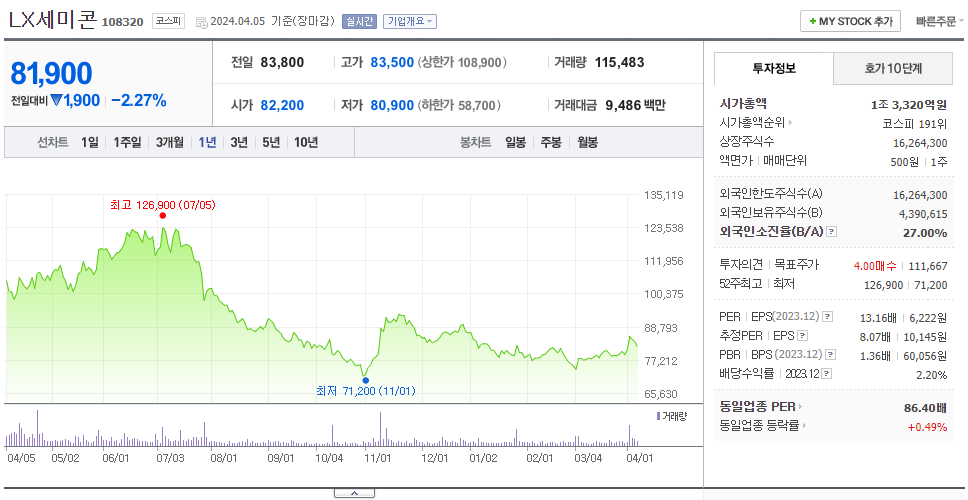The height and width of the screenshot is (500, 968).
Task: Click the 시가총액 value 1조 3,320억원
Action: [909, 104]
